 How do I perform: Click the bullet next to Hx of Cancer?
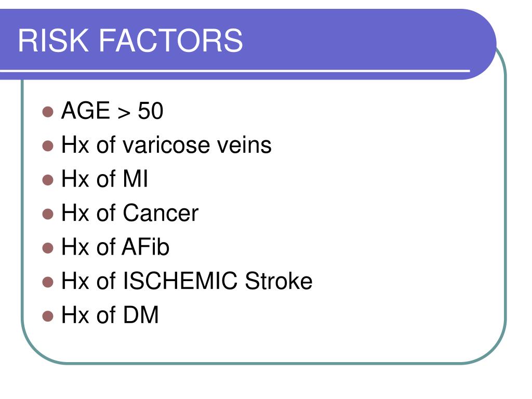pos(48,214)
